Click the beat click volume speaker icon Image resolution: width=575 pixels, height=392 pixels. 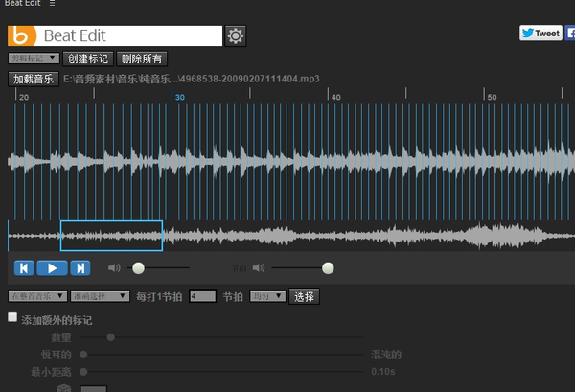pyautogui.click(x=273, y=268)
